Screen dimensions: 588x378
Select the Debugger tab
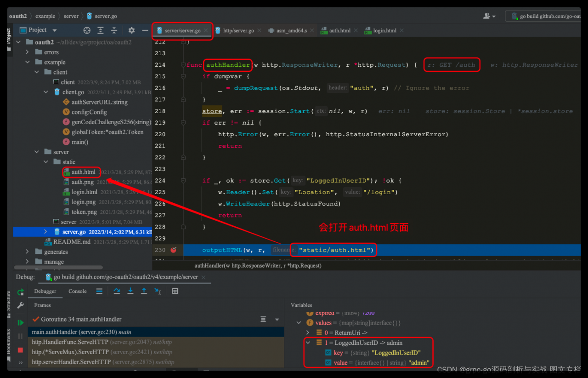coord(45,291)
